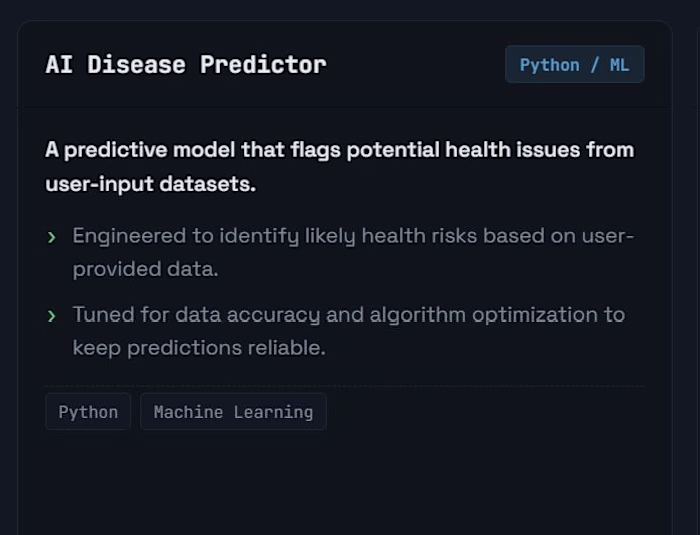Click the card header separator line

click(345, 109)
